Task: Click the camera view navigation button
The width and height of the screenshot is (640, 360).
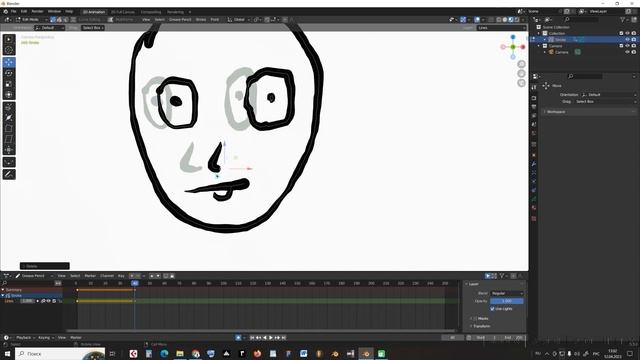Action: (x=521, y=83)
